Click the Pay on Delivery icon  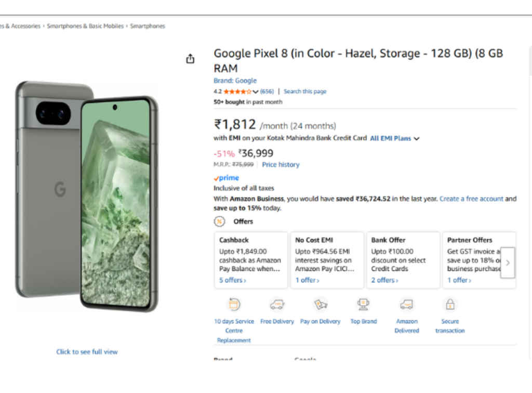click(320, 304)
